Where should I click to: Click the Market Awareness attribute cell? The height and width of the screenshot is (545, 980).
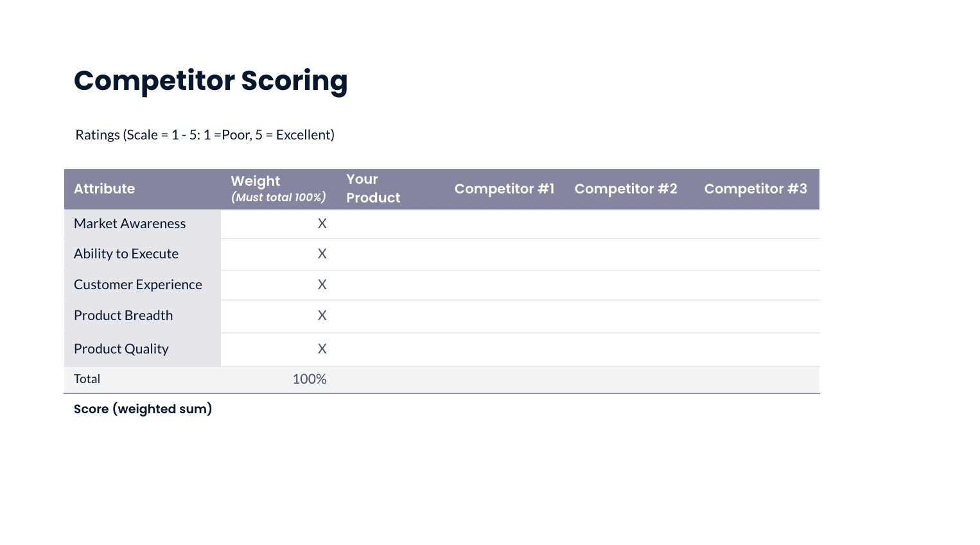coord(130,224)
